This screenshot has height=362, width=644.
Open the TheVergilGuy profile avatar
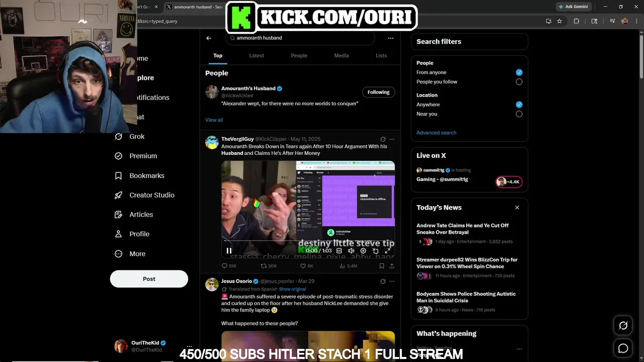[x=212, y=142]
